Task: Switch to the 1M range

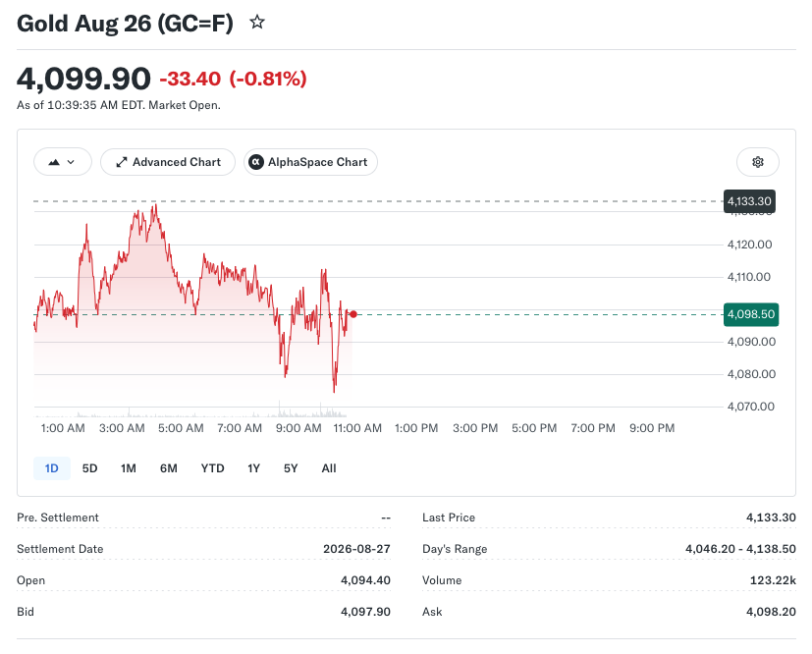Action: [x=129, y=468]
